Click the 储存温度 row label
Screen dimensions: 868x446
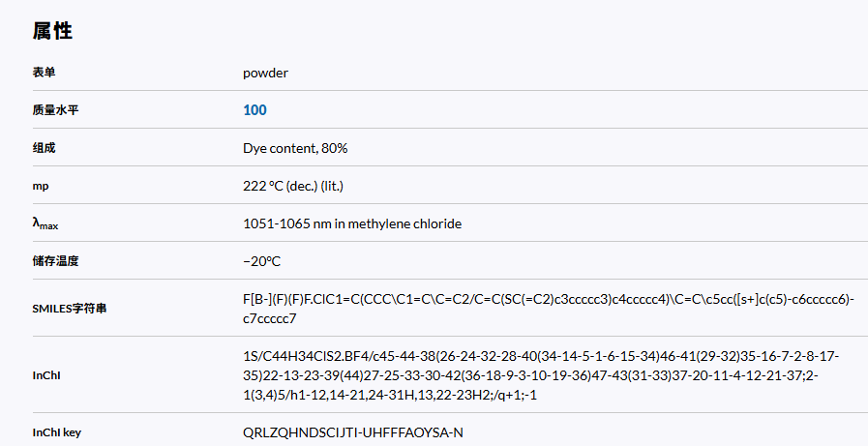click(x=56, y=261)
